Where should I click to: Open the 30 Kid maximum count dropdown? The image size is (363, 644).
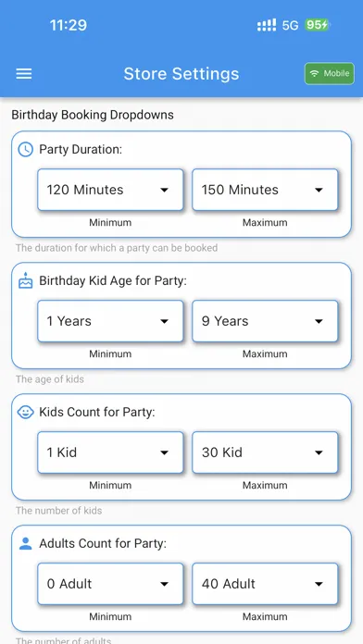pos(265,452)
